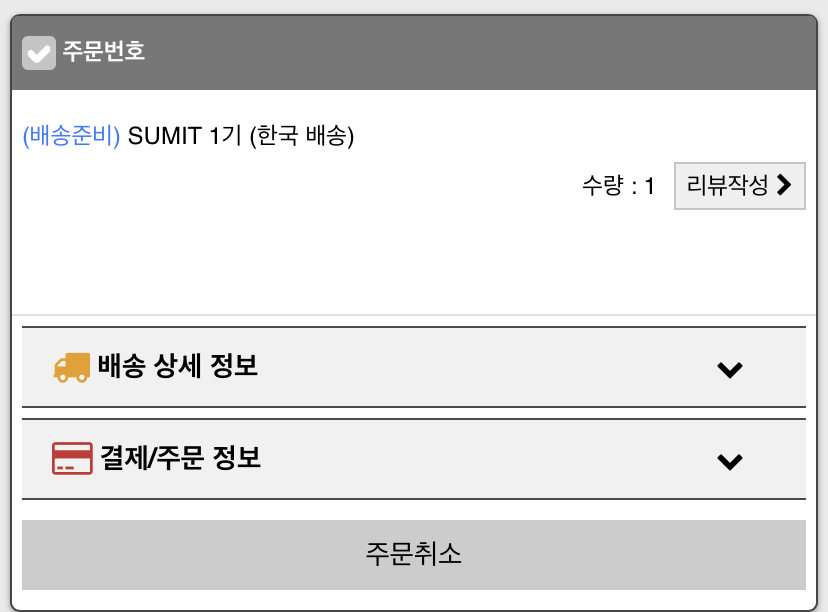Viewport: 828px width, 612px height.
Task: Click the red credit card icon
Action: tap(72, 458)
